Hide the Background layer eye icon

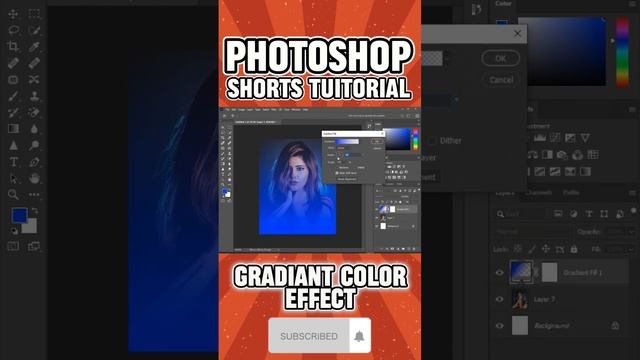(500, 326)
